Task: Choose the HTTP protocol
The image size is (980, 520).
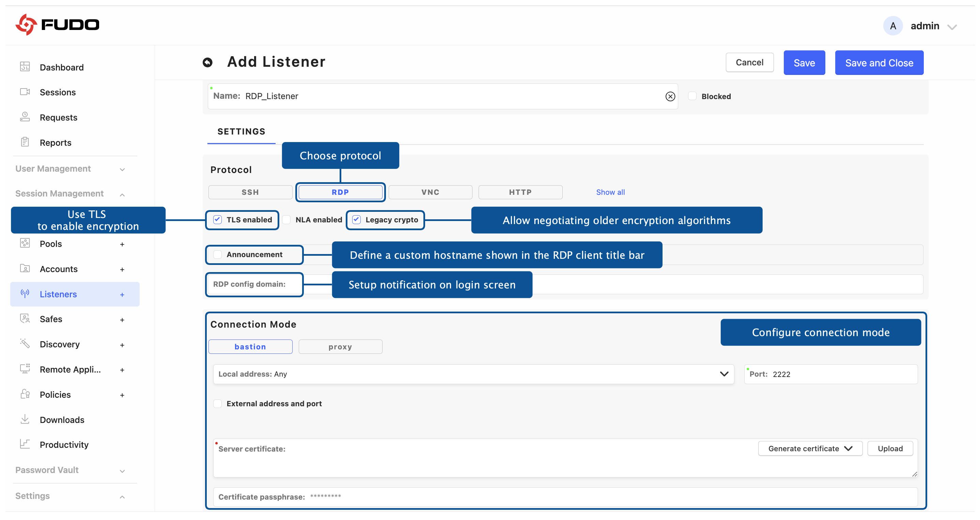Action: pyautogui.click(x=520, y=192)
